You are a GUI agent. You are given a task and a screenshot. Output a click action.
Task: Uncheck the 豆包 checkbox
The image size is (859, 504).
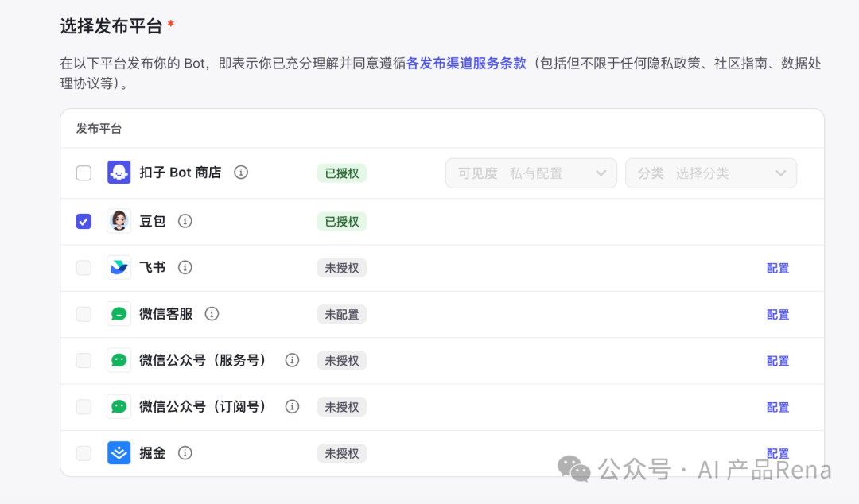click(84, 221)
